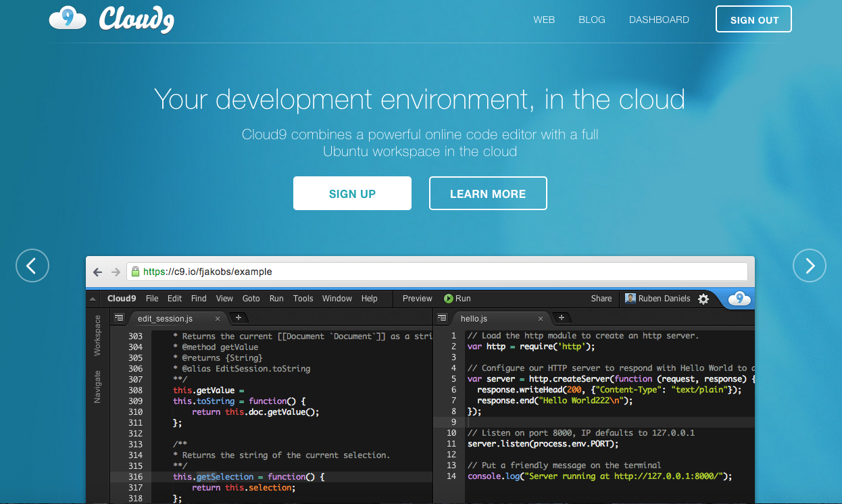Click the "var http = require('http');" line
Screen dimensions: 842x504
tap(531, 347)
